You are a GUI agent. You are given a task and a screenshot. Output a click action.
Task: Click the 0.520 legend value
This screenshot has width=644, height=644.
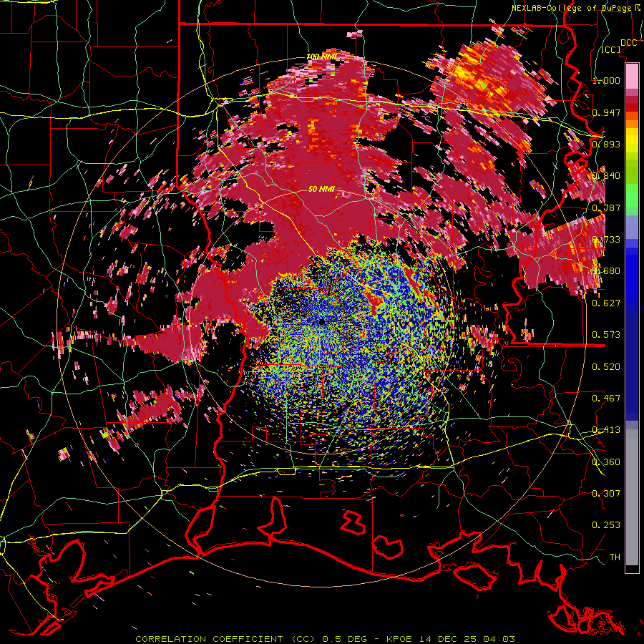tap(606, 367)
